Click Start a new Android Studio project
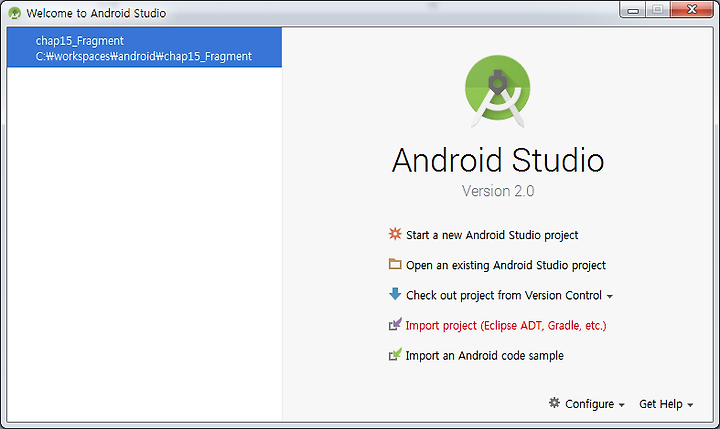 pos(492,235)
